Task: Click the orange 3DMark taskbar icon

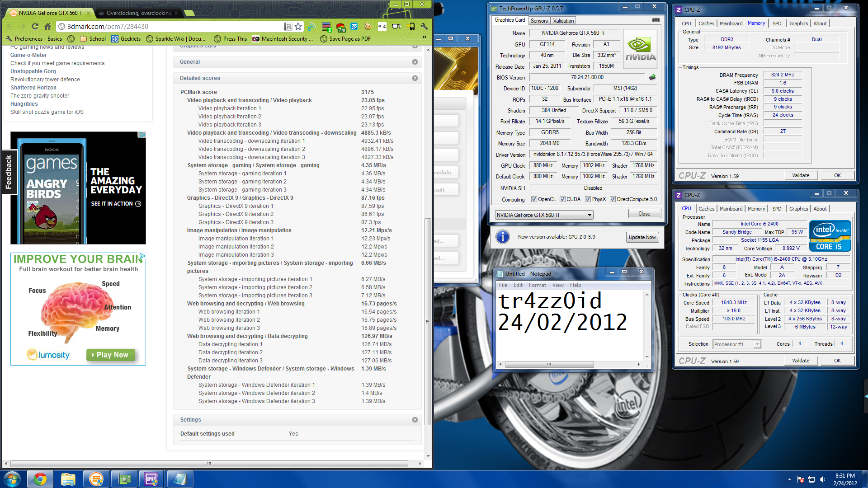Action: [96, 479]
